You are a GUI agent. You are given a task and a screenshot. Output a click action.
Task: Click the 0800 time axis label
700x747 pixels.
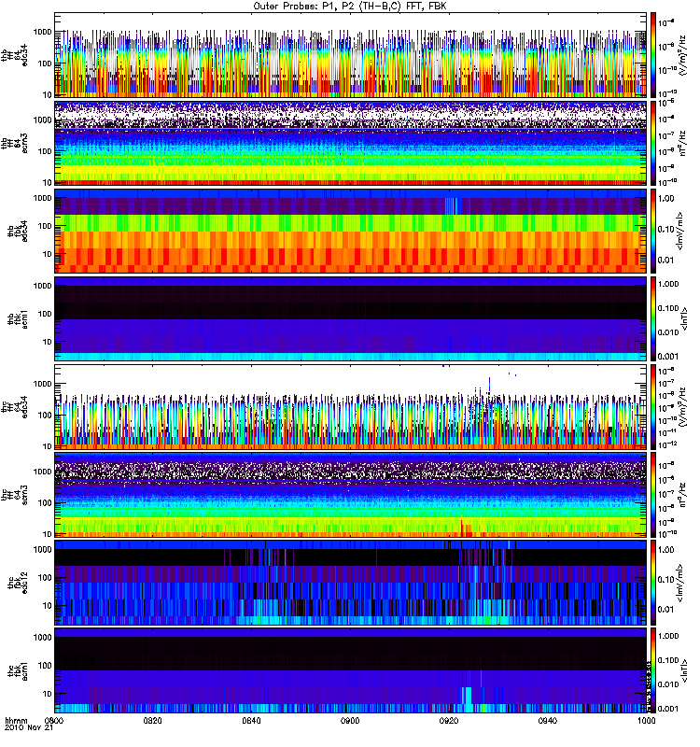[55, 721]
